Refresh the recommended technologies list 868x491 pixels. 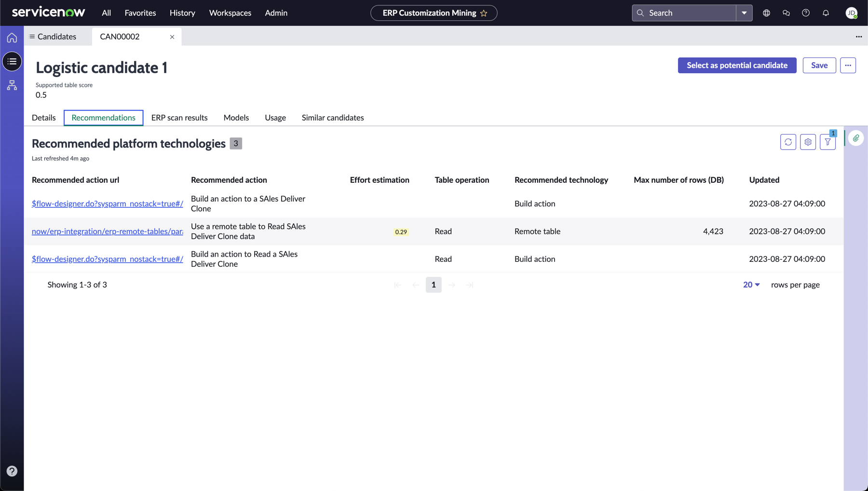788,142
